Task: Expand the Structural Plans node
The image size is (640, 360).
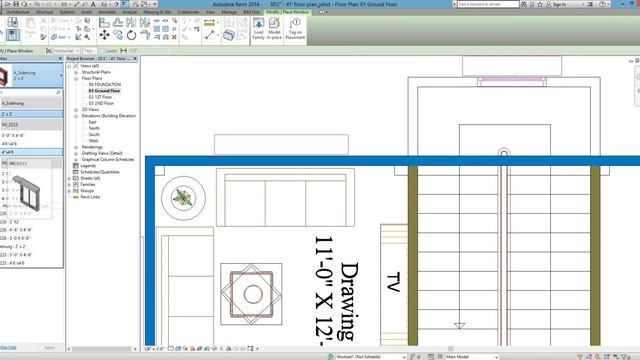Action: pyautogui.click(x=76, y=72)
